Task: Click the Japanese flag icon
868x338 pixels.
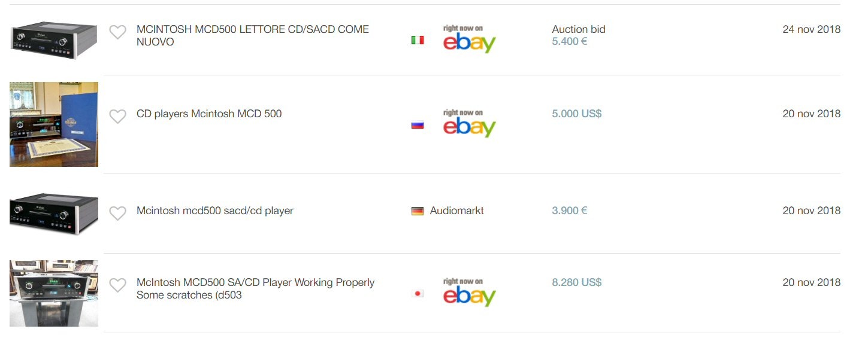Action: 418,294
